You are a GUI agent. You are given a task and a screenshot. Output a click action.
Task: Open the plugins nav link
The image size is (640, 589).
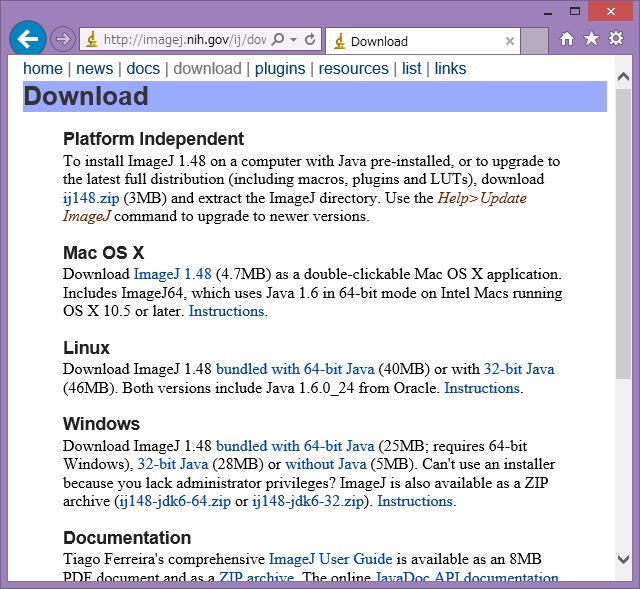tap(280, 69)
